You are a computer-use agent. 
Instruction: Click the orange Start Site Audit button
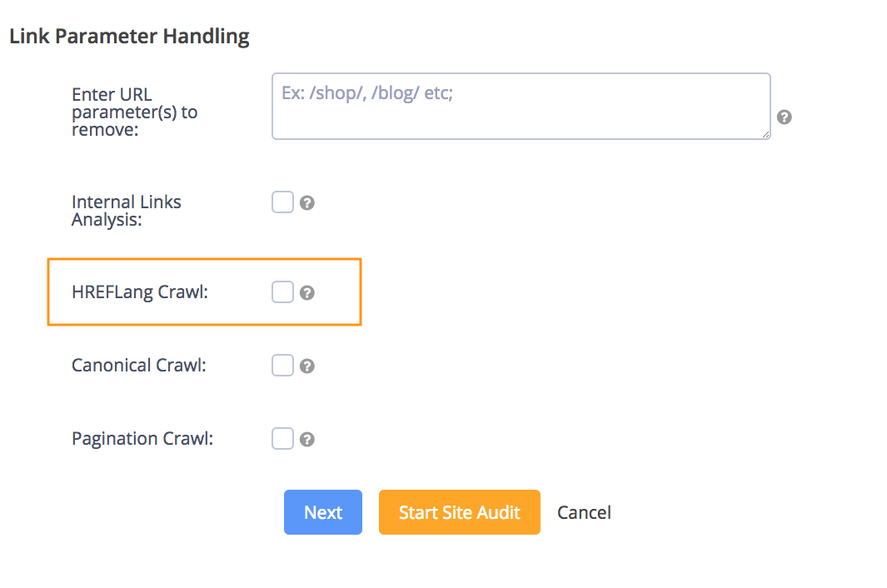[460, 512]
